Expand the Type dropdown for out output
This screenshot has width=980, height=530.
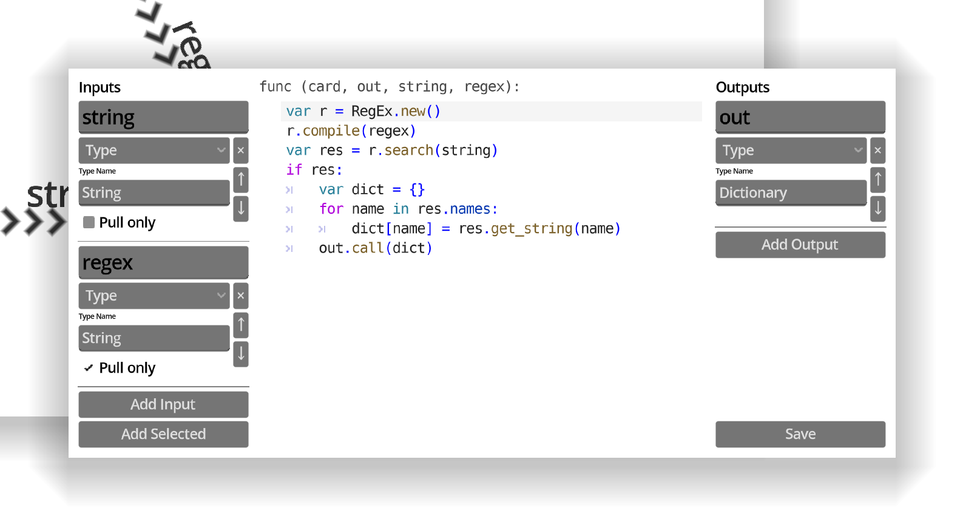pyautogui.click(x=791, y=151)
